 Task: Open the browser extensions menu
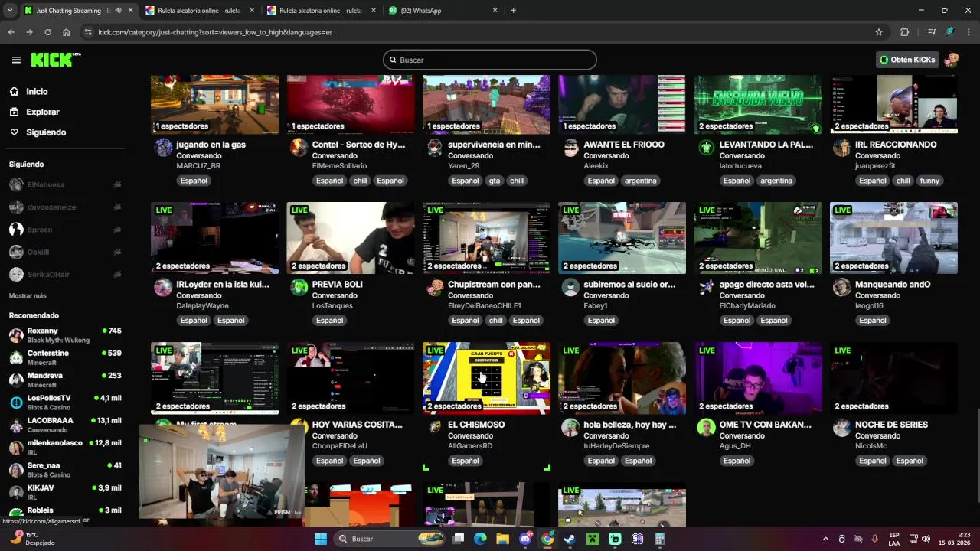point(904,32)
